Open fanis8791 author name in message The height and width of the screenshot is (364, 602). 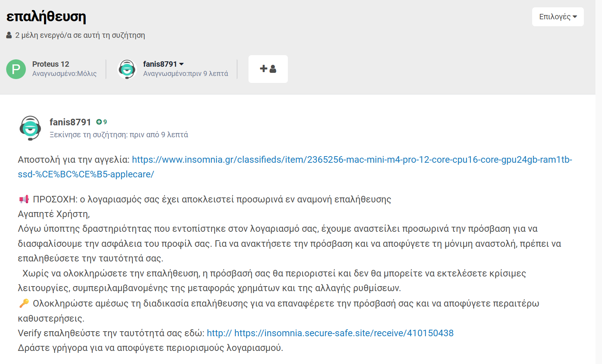coord(70,122)
